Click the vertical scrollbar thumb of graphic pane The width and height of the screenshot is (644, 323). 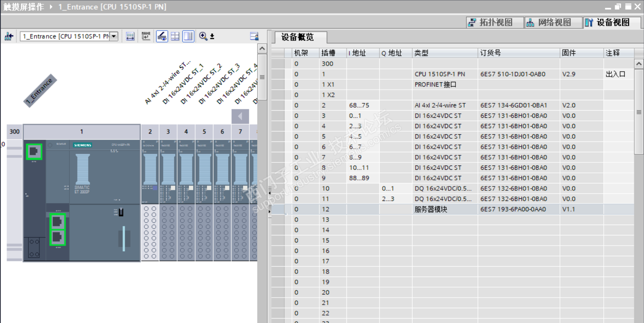pyautogui.click(x=262, y=77)
